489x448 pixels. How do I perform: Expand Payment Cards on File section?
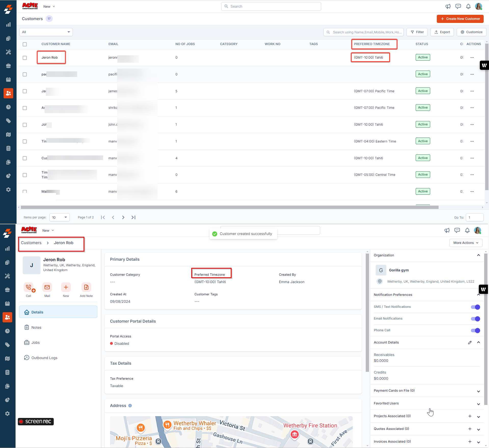coord(478,391)
